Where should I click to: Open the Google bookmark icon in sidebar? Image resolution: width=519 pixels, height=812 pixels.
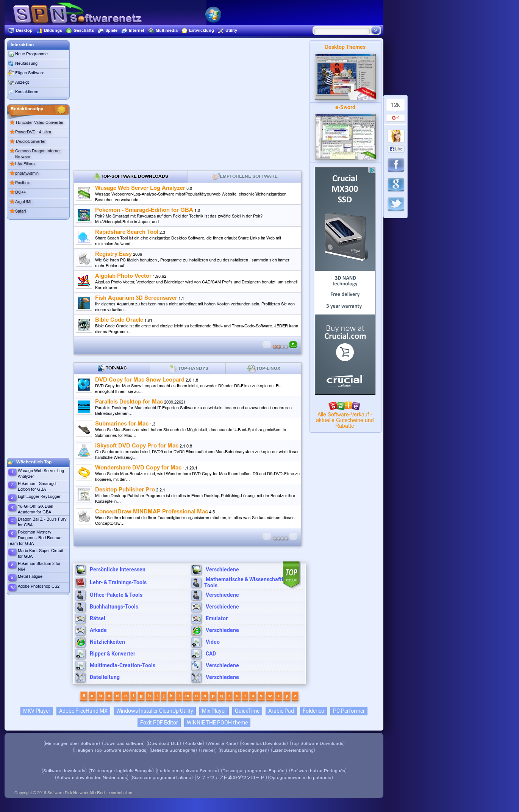click(396, 185)
